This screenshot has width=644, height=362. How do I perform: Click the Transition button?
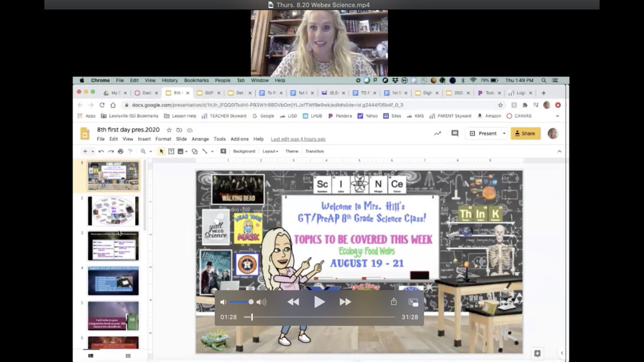[314, 151]
